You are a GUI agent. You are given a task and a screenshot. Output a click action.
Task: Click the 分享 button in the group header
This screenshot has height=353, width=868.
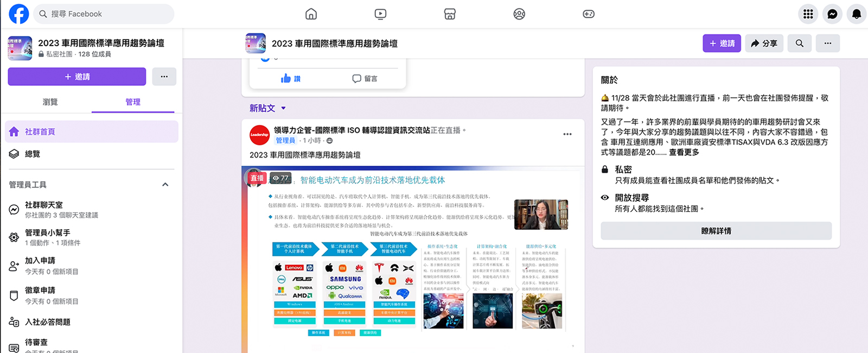tap(764, 43)
